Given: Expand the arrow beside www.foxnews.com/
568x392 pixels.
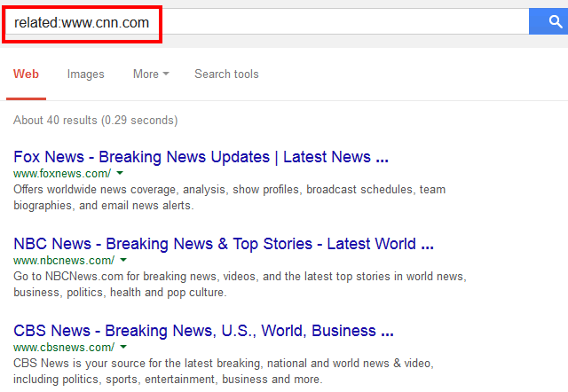Looking at the screenshot, I should [x=120, y=173].
